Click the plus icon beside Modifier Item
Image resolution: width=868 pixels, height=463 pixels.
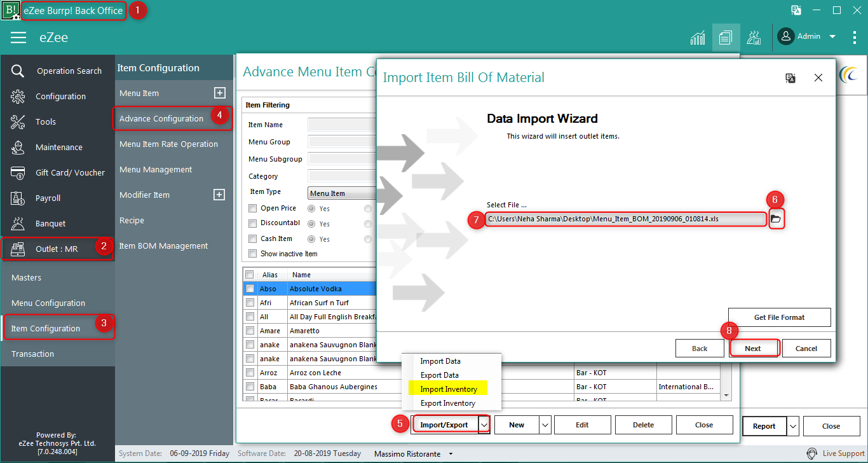[219, 195]
